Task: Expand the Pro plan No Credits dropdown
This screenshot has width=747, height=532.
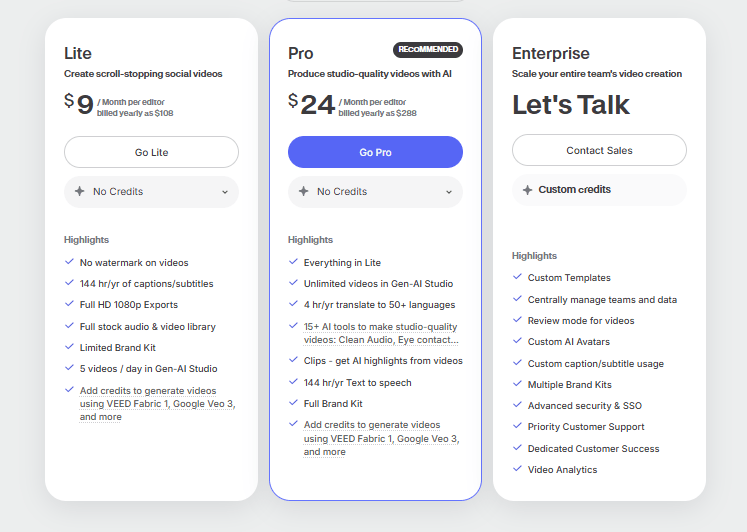Action: tap(375, 192)
